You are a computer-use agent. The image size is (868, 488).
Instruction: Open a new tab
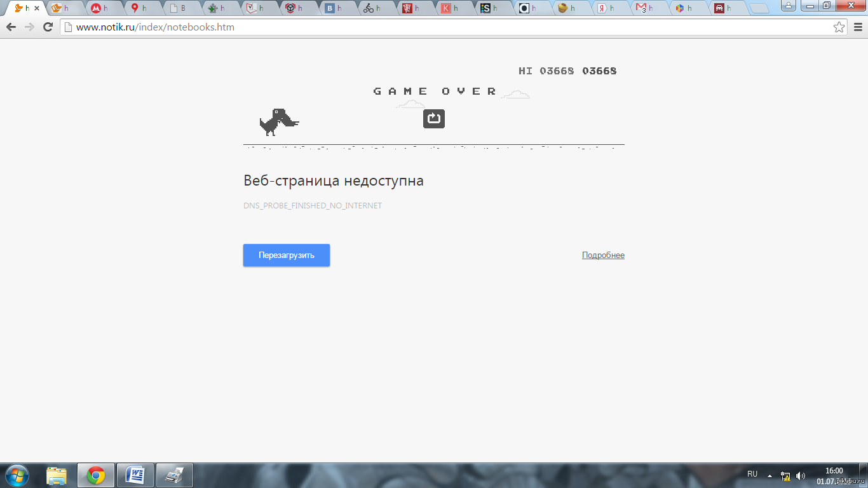(x=759, y=8)
